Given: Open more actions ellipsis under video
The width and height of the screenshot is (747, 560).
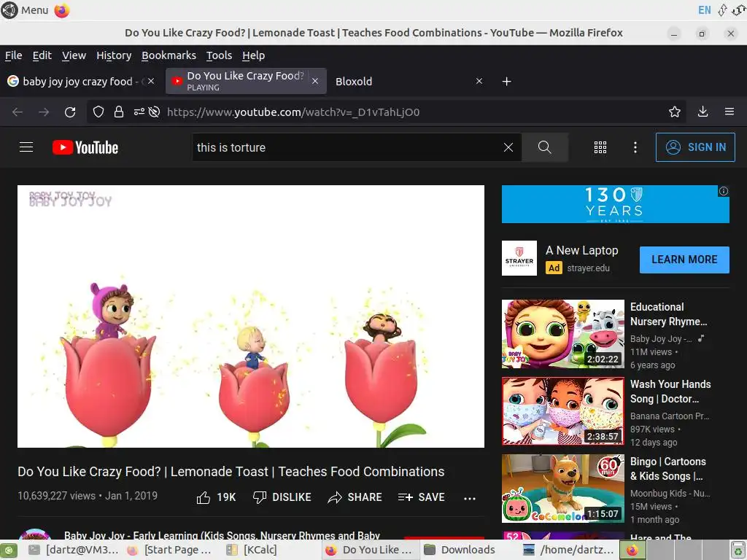Looking at the screenshot, I should tap(470, 498).
